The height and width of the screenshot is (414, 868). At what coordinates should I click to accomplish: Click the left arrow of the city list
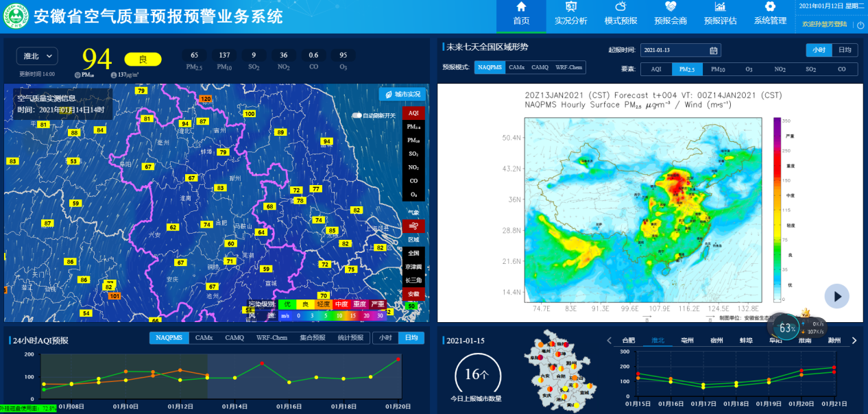609,341
